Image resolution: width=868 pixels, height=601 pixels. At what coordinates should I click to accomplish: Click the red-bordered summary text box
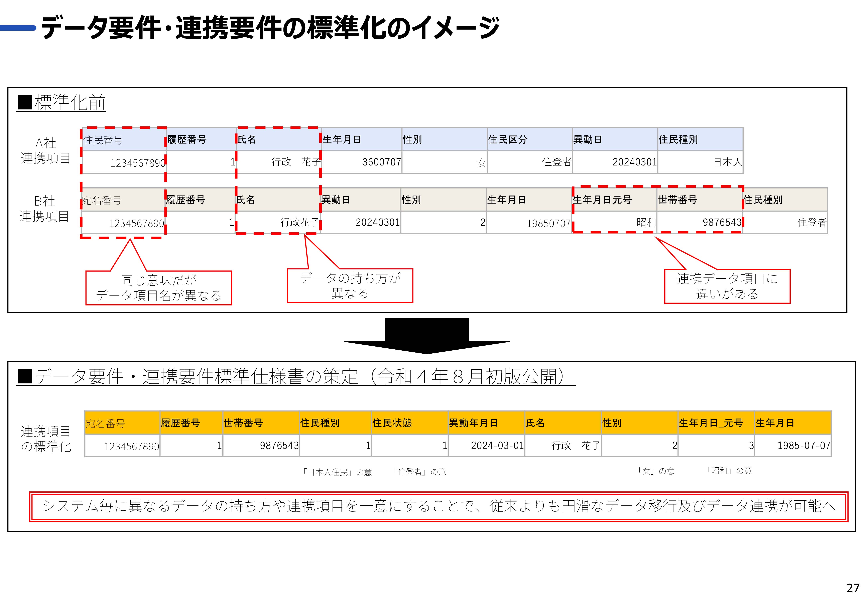coord(439,506)
